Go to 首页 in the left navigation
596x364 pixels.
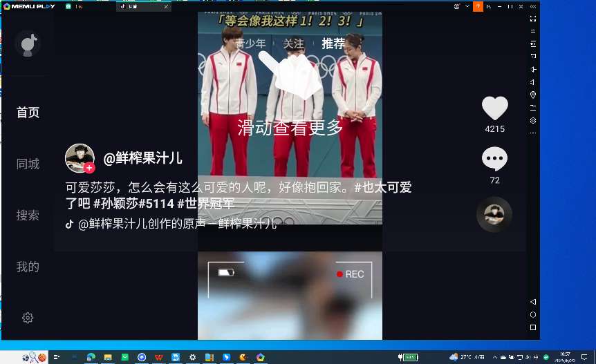coord(28,113)
